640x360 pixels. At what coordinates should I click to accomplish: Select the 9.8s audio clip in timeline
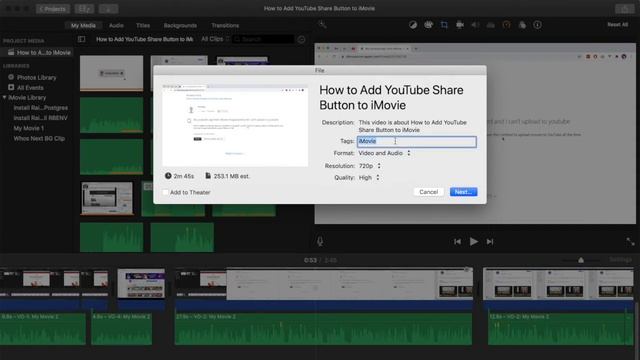click(x=43, y=329)
